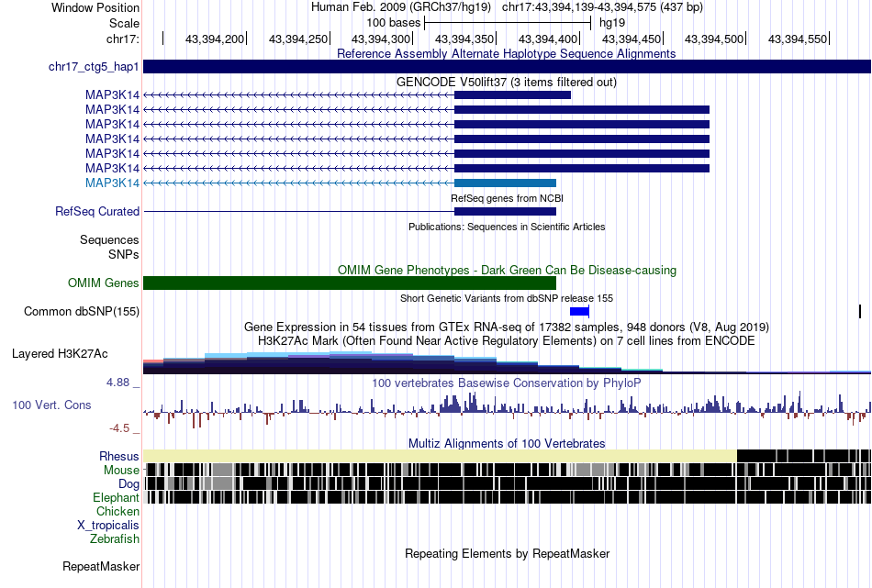872x588 pixels.
Task: Open the GENCODE V50lift37 track title
Action: coord(506,83)
